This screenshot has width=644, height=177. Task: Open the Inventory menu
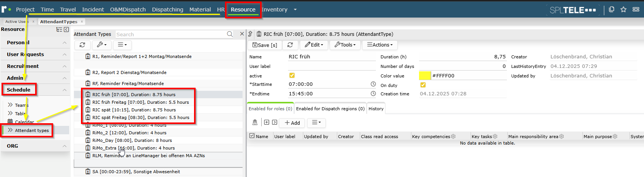(x=275, y=10)
